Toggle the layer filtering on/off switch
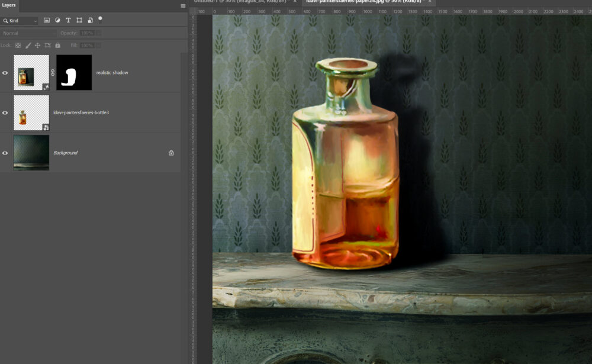The width and height of the screenshot is (592, 364). pos(100,19)
